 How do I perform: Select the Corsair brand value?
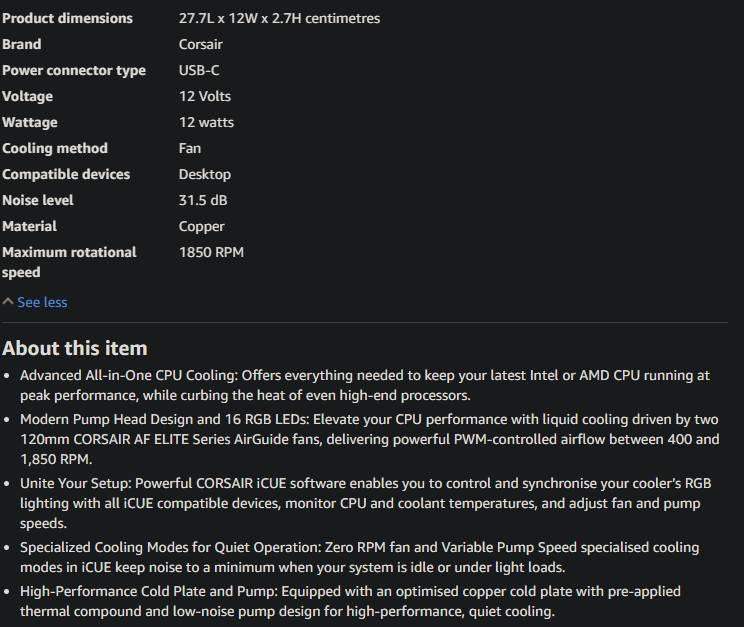click(x=200, y=44)
